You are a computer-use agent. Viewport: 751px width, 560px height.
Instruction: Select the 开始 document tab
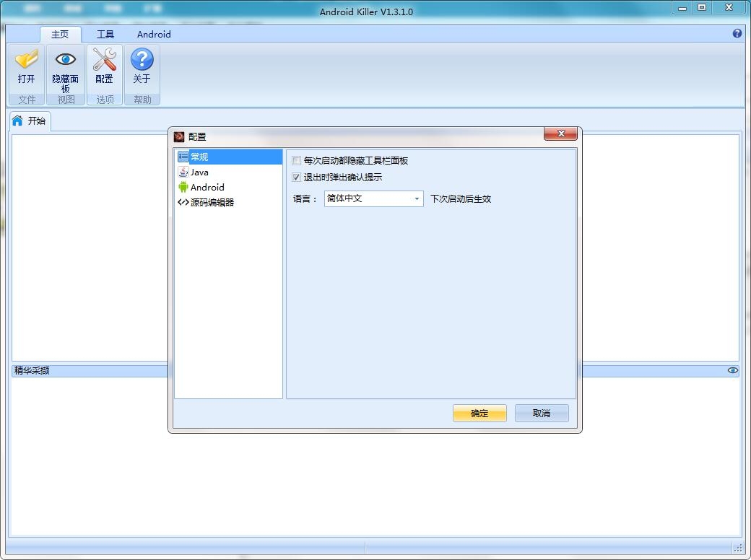point(30,121)
